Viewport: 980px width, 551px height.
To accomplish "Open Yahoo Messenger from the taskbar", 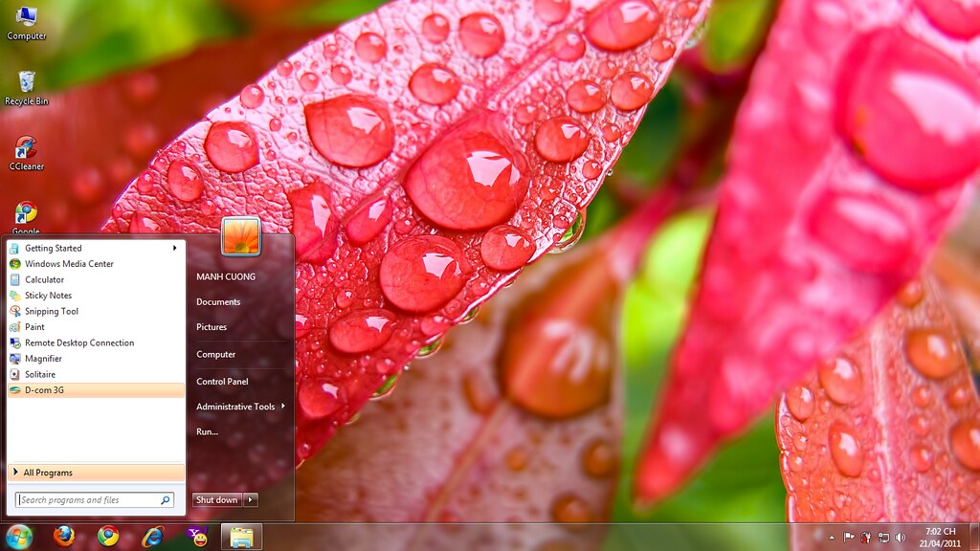I will point(197,537).
